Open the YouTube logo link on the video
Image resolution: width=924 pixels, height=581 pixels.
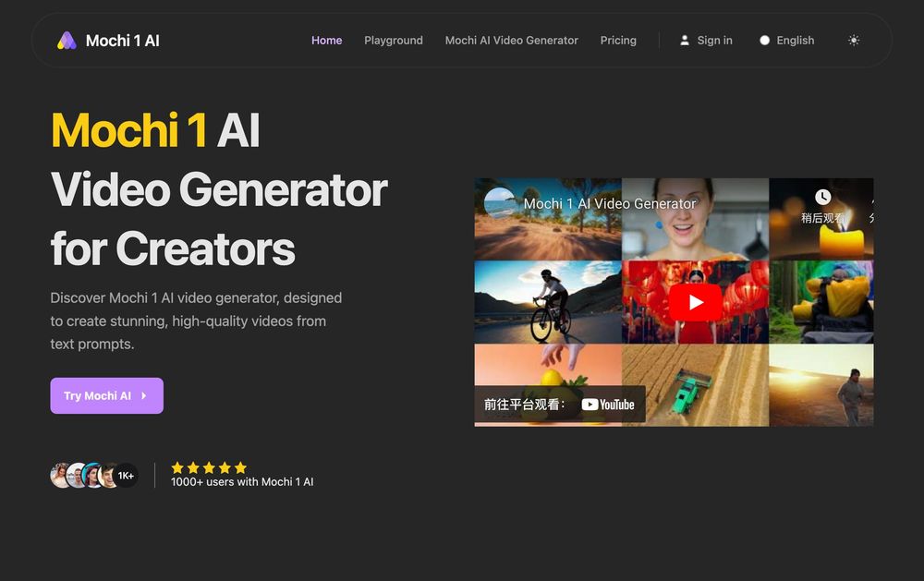(x=608, y=405)
